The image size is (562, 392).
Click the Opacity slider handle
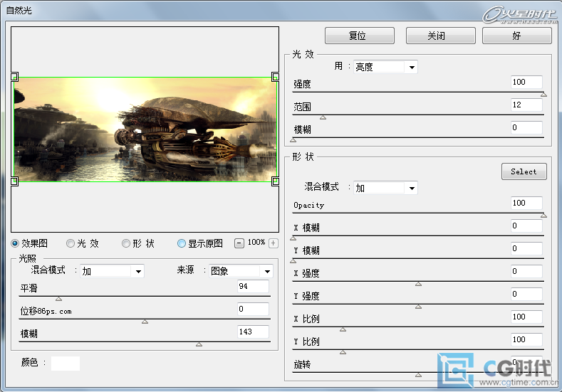pos(543,216)
